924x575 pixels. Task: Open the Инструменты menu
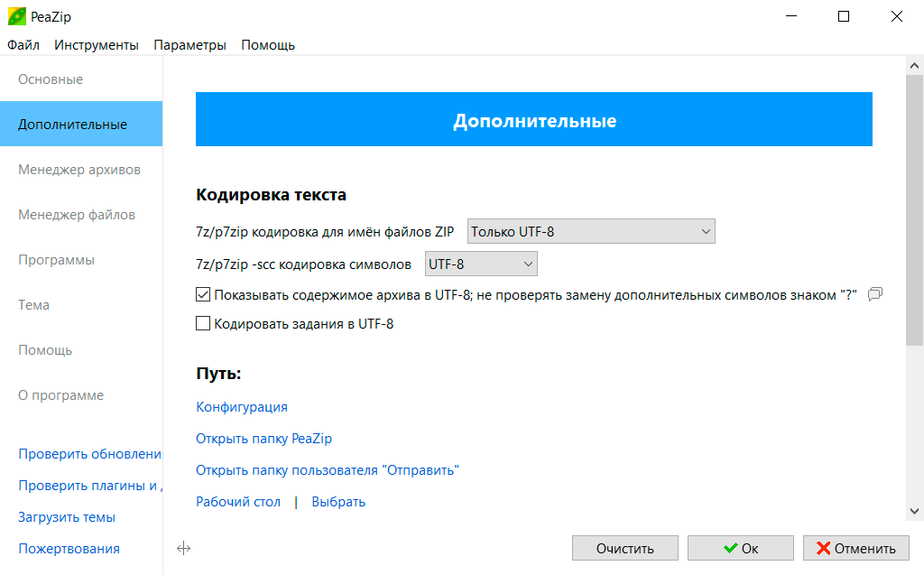tap(96, 45)
